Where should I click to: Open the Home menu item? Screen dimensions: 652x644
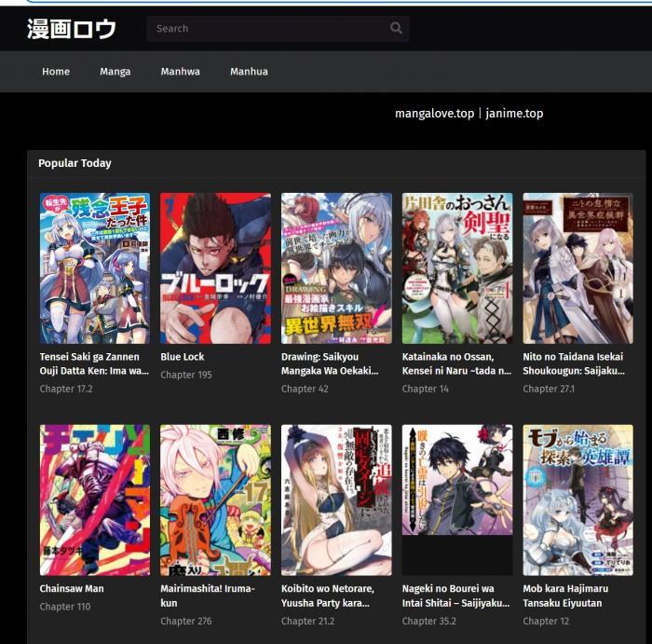(56, 72)
